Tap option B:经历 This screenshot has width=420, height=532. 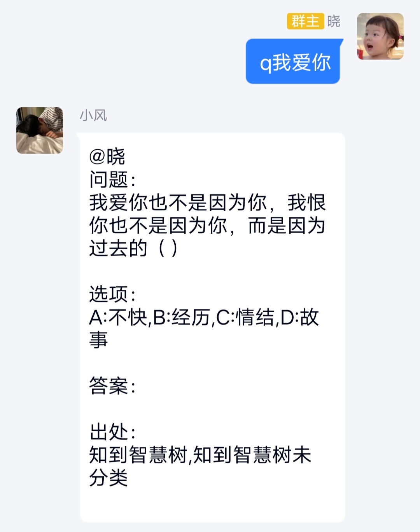tap(182, 317)
